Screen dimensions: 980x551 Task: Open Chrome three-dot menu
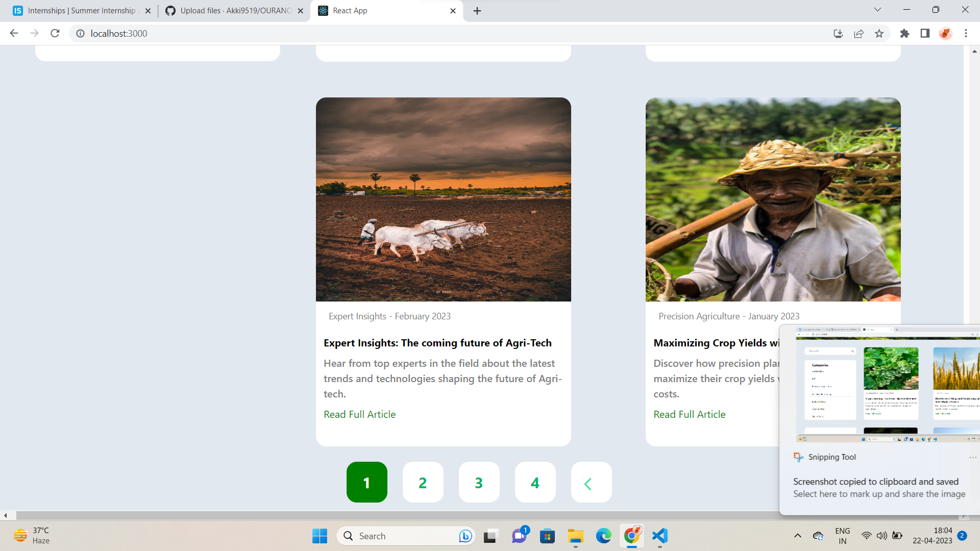pos(966,34)
